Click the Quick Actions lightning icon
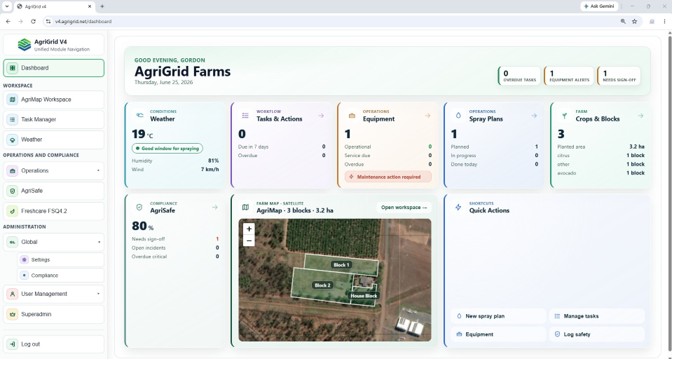Screen dimensions: 685x372 pyautogui.click(x=458, y=207)
